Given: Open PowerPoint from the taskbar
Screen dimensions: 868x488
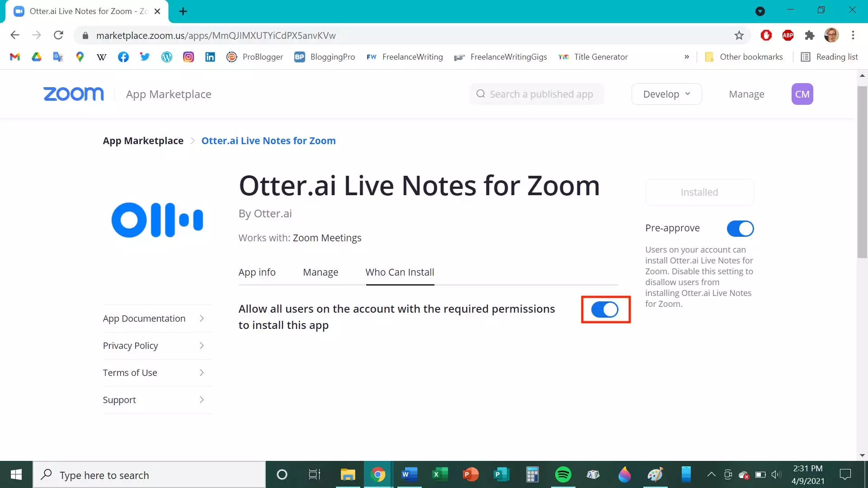Looking at the screenshot, I should pyautogui.click(x=471, y=475).
